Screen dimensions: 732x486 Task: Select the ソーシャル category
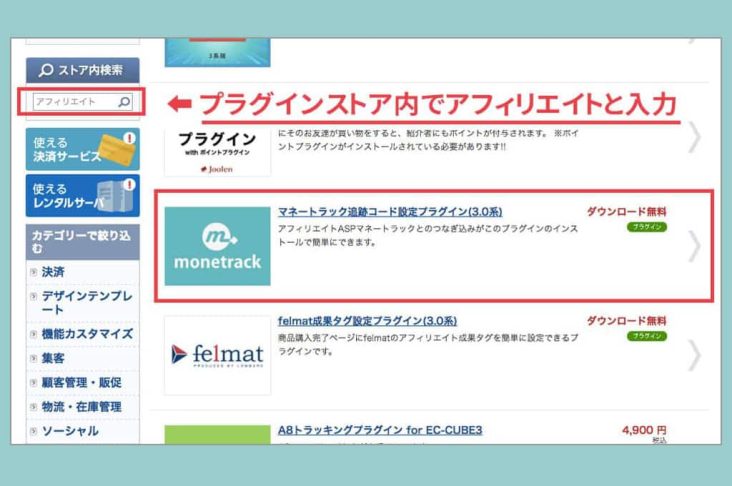pos(70,431)
